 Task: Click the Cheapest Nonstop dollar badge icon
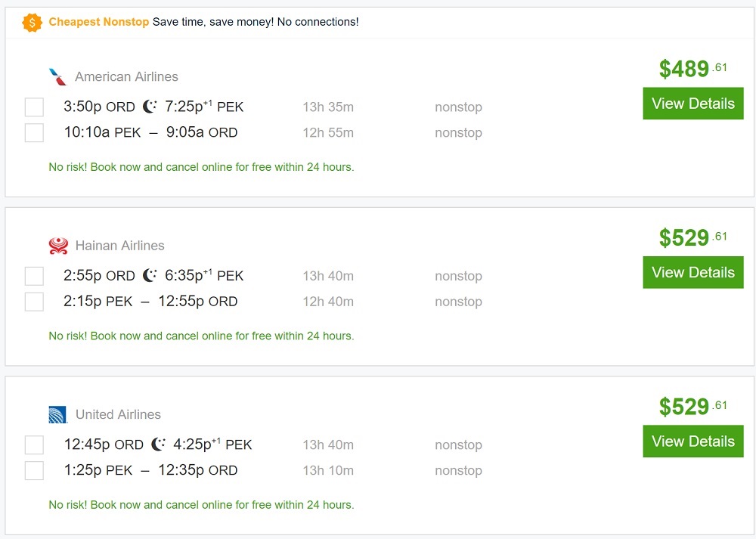33,23
